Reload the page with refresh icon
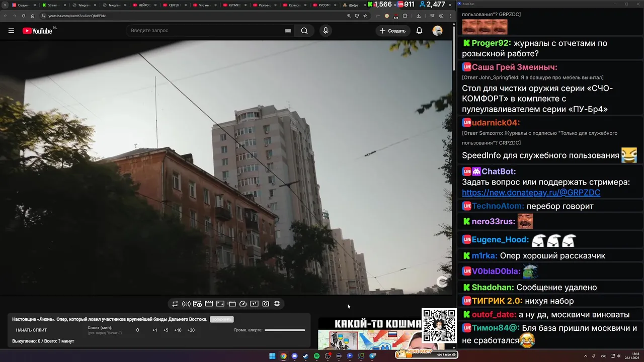 pyautogui.click(x=23, y=16)
